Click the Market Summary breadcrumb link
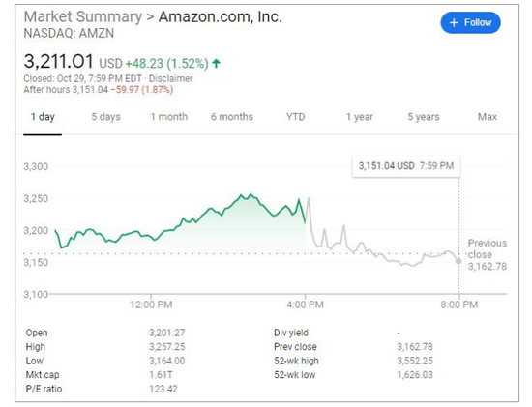This screenshot has width=532, height=407. coord(83,16)
